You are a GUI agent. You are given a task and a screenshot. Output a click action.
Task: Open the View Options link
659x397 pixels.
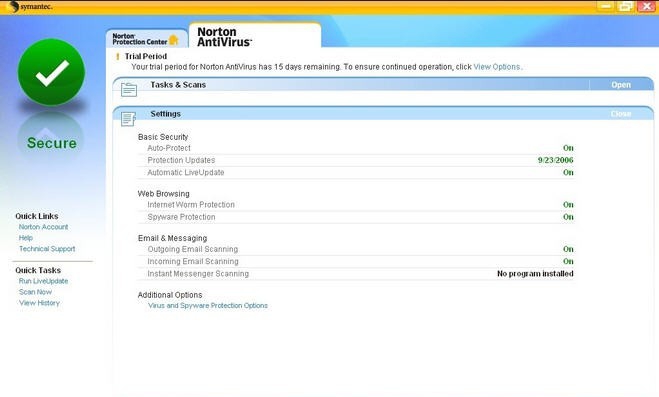(x=497, y=67)
